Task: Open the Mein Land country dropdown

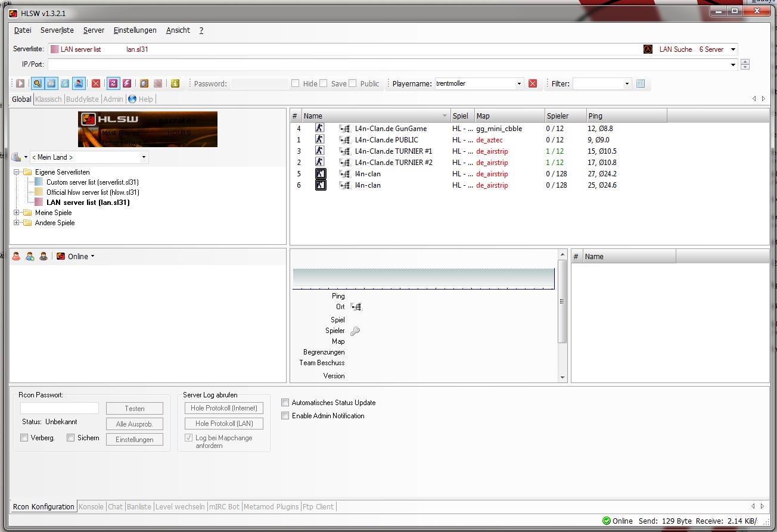Action: [88, 157]
